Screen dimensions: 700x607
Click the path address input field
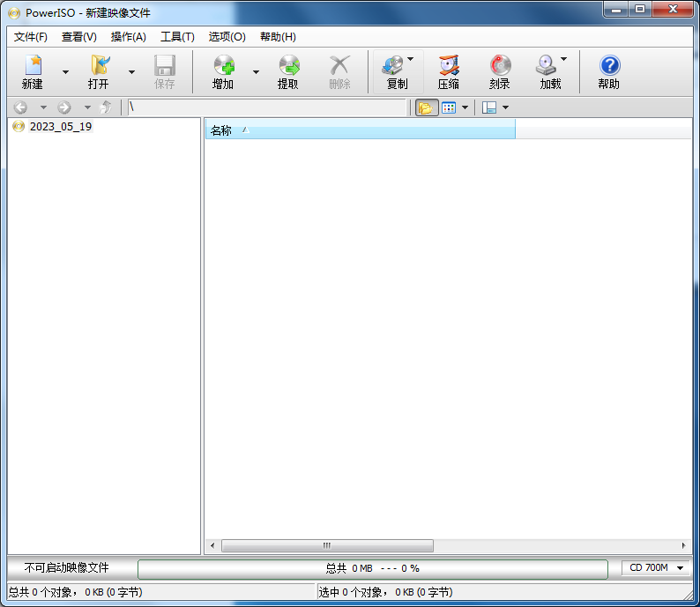pos(267,107)
